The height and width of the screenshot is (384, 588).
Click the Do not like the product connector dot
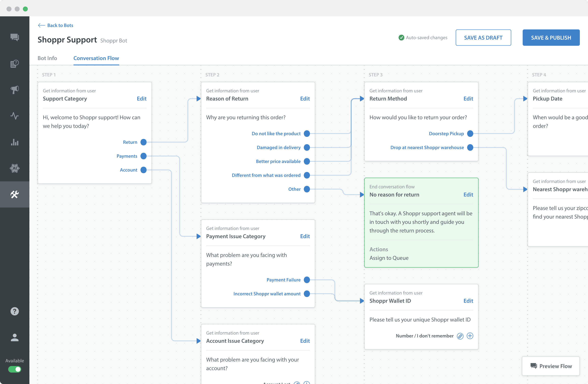(307, 133)
